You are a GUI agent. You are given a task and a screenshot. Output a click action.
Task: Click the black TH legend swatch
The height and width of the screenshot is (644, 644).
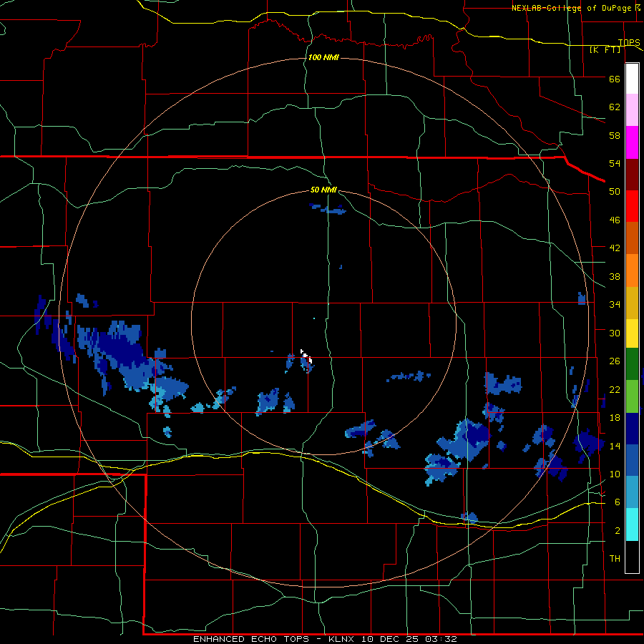632,557
